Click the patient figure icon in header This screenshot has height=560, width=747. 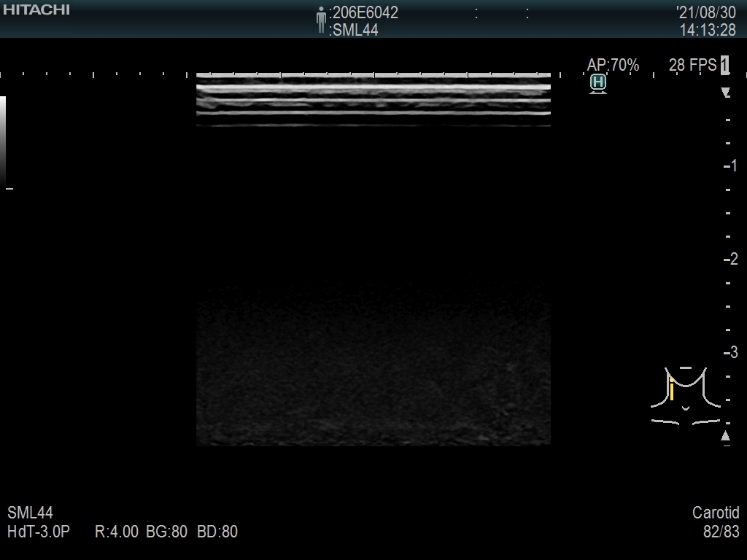321,20
